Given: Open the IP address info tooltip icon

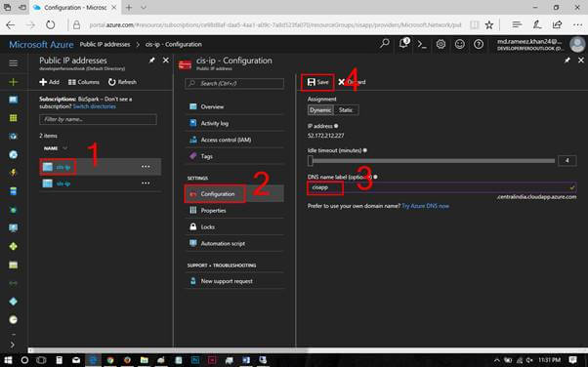Looking at the screenshot, I should tap(336, 126).
